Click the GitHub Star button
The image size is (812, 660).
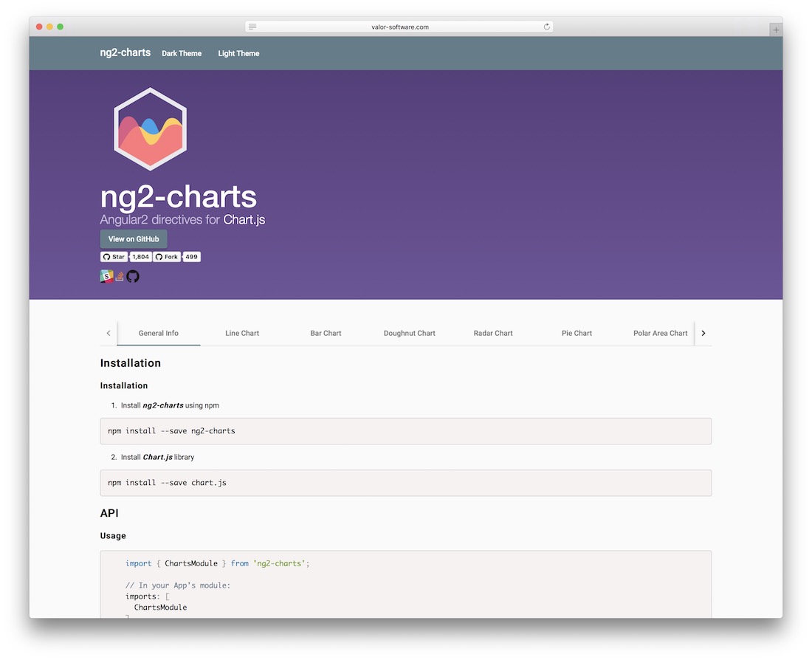114,257
